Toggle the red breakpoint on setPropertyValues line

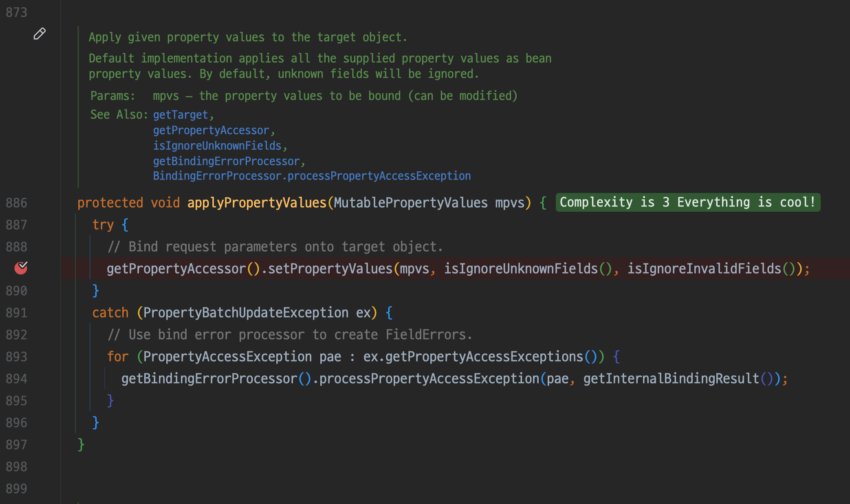click(21, 268)
